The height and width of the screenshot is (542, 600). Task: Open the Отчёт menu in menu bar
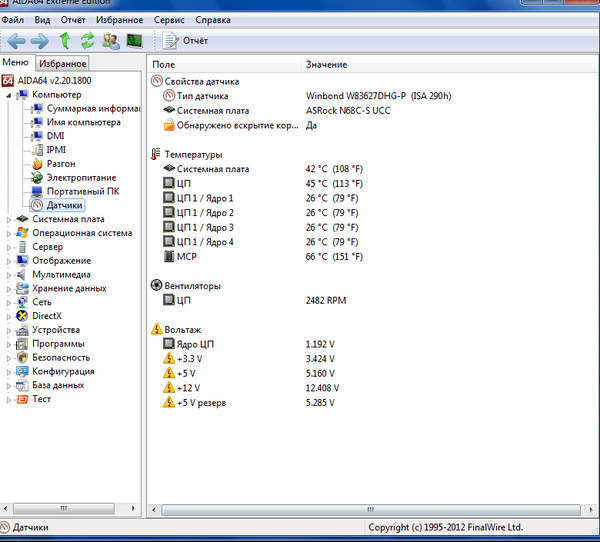tap(73, 20)
